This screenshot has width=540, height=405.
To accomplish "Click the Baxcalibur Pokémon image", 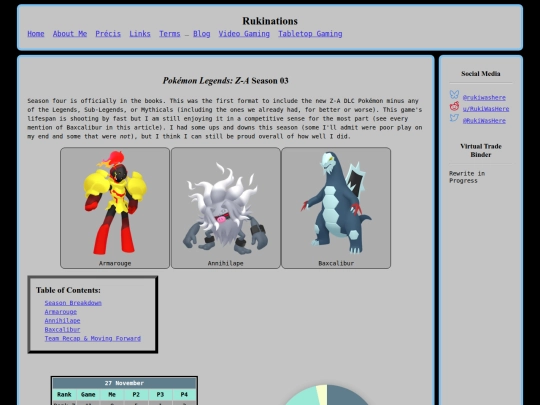I will (336, 203).
